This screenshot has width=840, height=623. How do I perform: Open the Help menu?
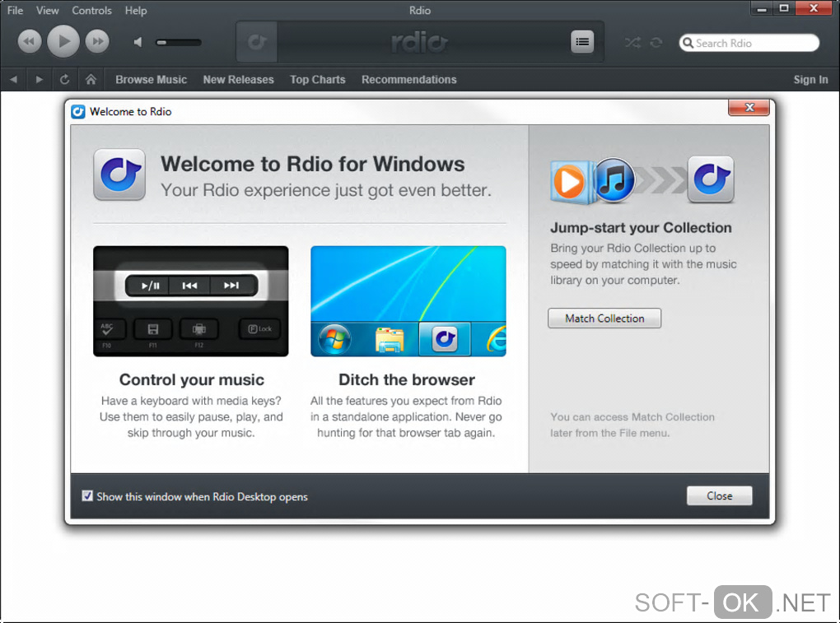click(136, 10)
